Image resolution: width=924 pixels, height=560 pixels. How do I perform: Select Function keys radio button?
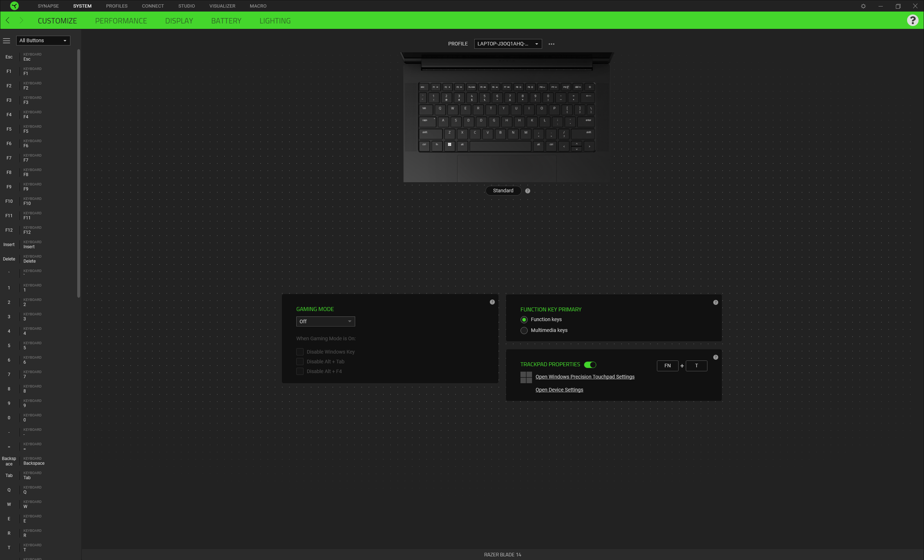(524, 320)
